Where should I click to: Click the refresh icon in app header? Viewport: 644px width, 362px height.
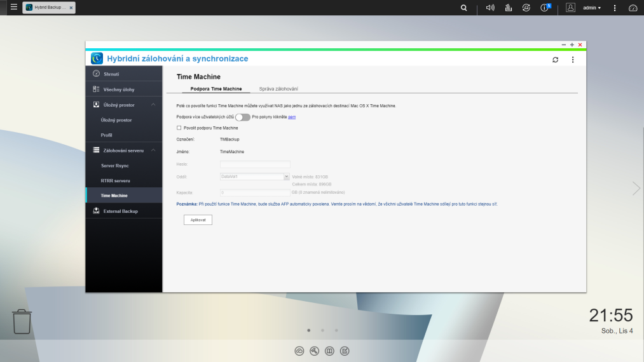point(555,59)
